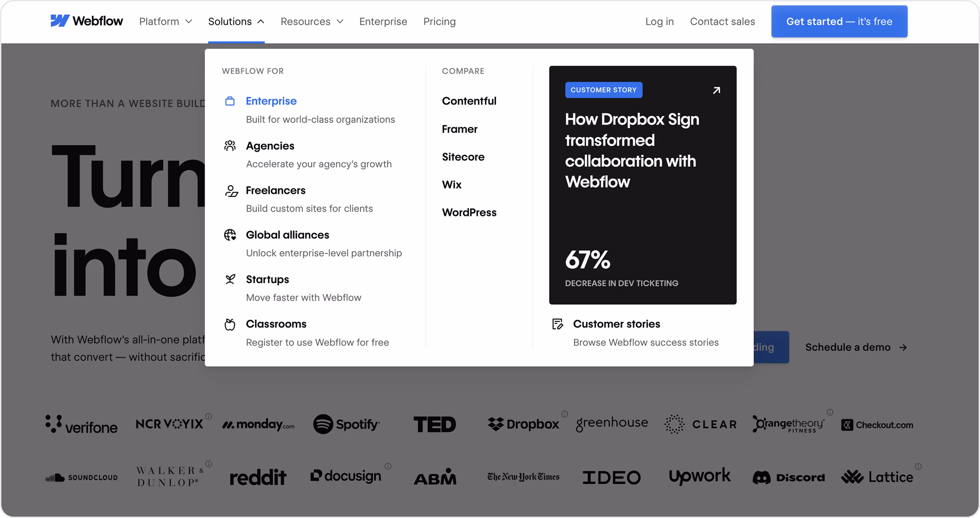The height and width of the screenshot is (518, 980).
Task: Click the arrow next to Schedule a demo
Action: point(903,347)
